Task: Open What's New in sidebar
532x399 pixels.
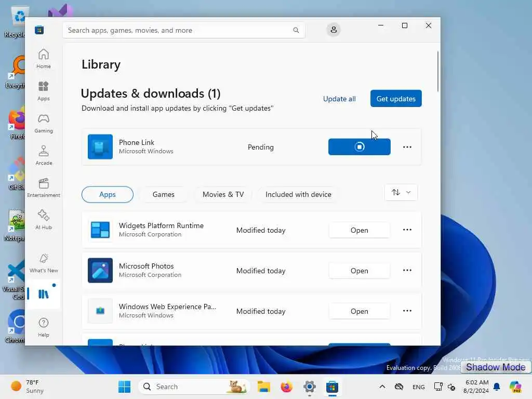Action: [x=44, y=263]
